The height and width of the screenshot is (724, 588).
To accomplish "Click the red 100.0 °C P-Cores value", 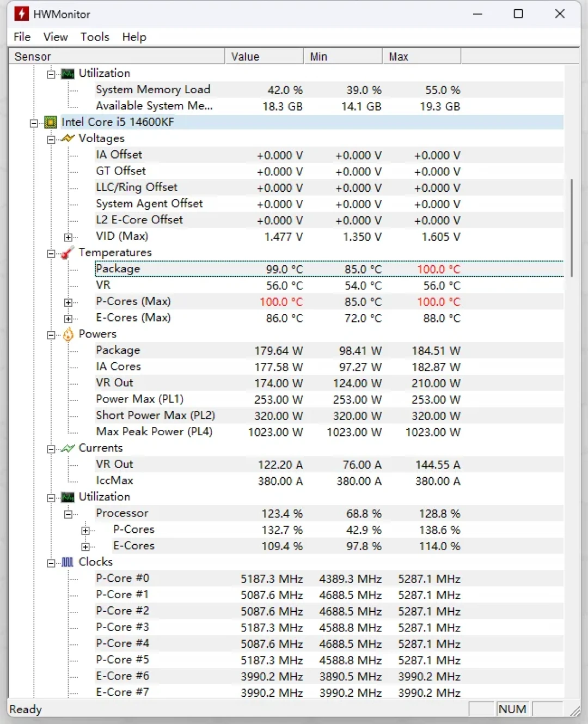I will click(281, 302).
